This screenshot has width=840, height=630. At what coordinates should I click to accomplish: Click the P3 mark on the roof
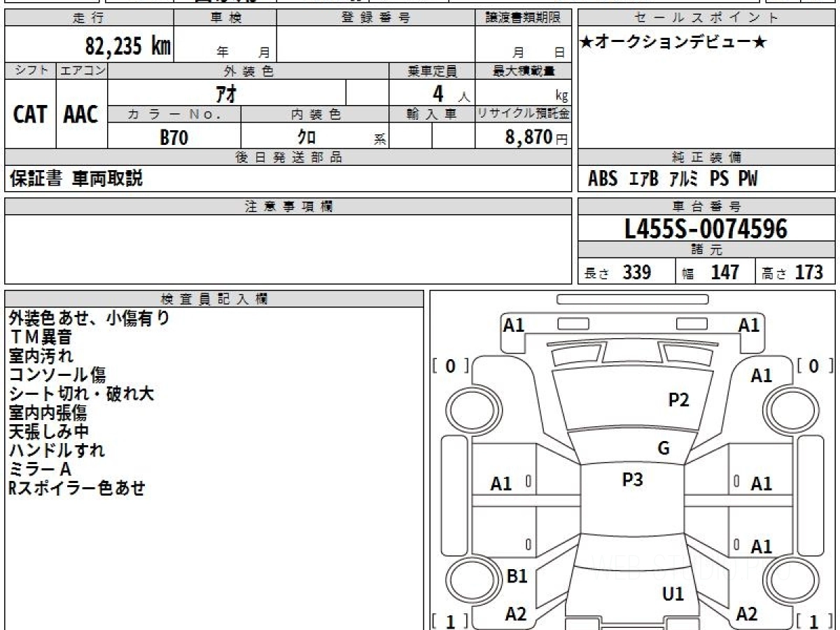[x=632, y=479]
